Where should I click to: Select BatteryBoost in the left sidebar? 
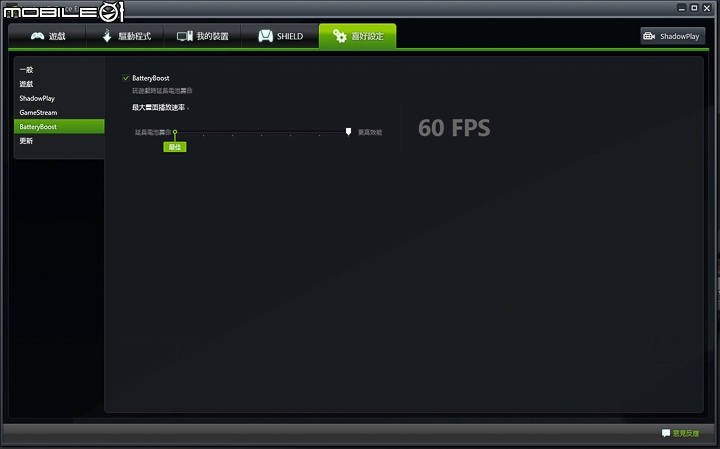point(59,127)
